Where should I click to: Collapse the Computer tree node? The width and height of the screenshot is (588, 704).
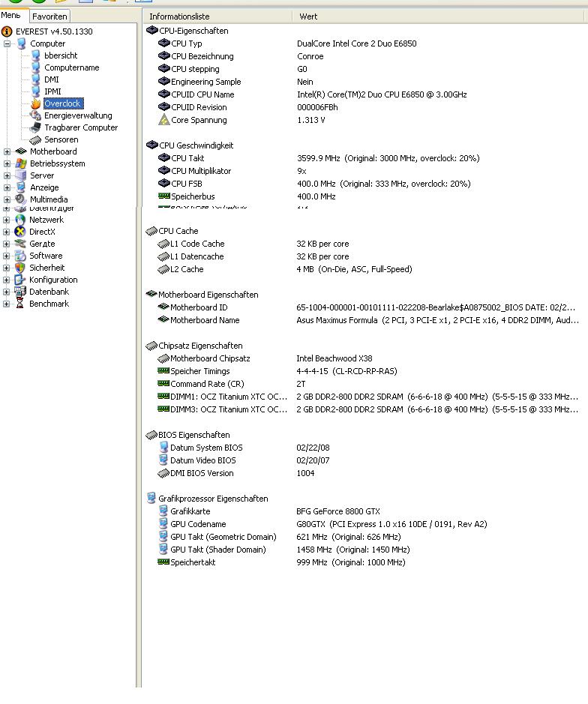(7, 44)
